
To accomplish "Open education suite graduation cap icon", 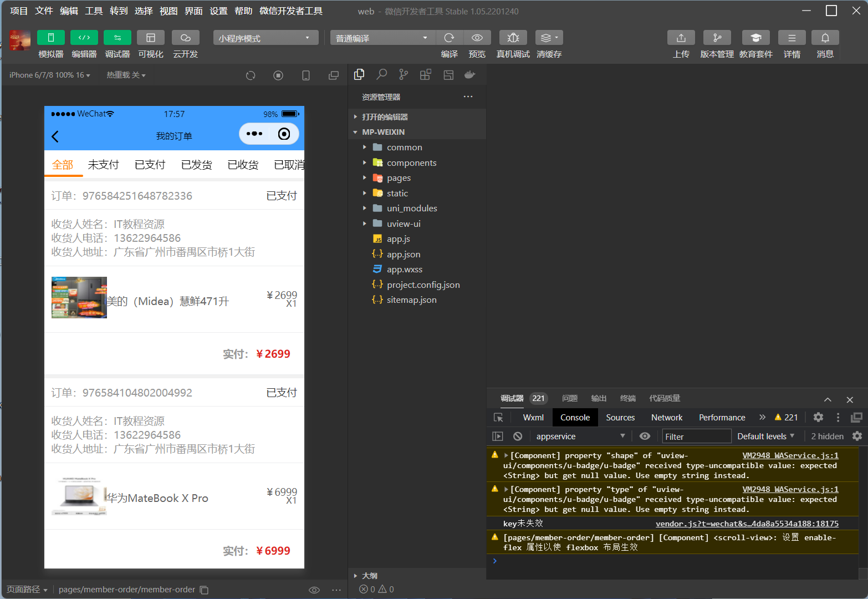I will click(x=756, y=37).
